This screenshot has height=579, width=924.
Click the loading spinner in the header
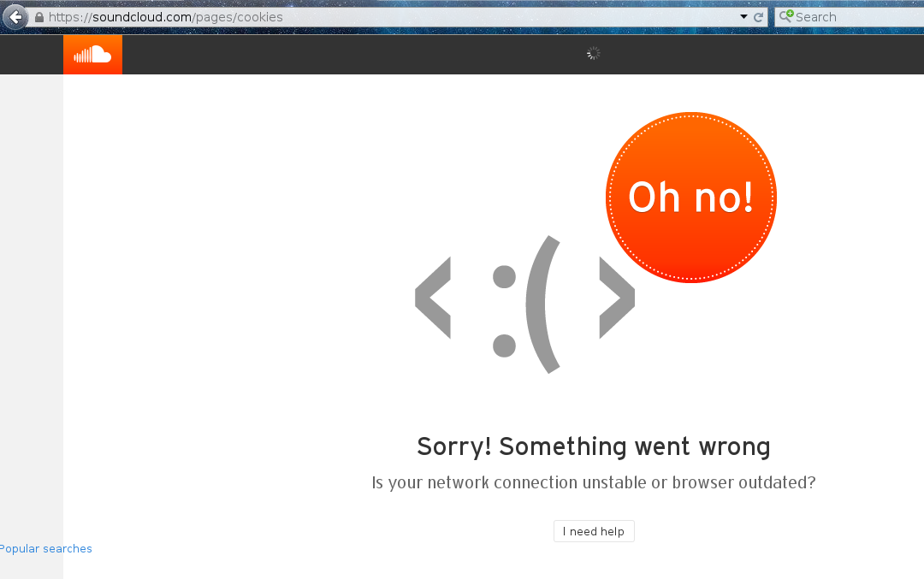pyautogui.click(x=594, y=54)
